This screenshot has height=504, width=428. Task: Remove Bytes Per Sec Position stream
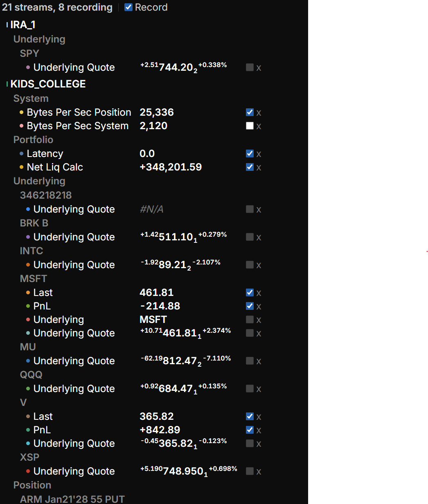pyautogui.click(x=259, y=113)
